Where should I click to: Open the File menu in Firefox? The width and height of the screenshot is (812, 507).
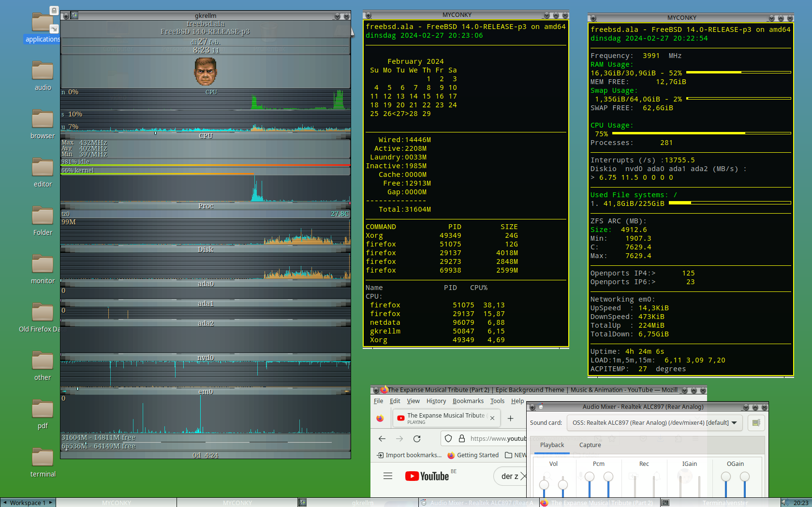pos(378,401)
